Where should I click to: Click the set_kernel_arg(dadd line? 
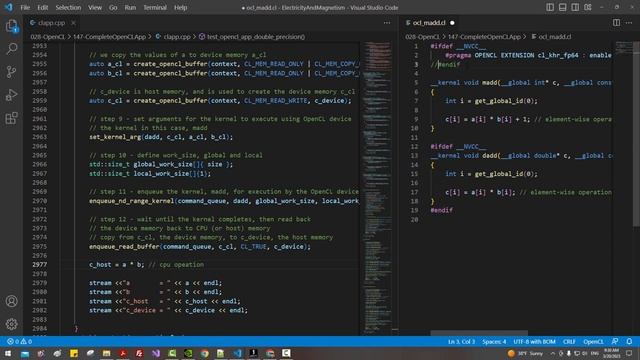[161, 137]
